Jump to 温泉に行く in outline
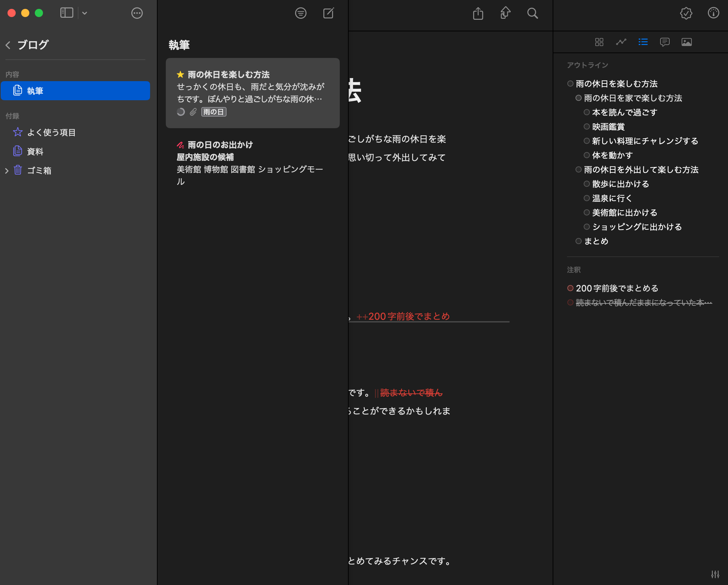Image resolution: width=728 pixels, height=585 pixels. (613, 198)
